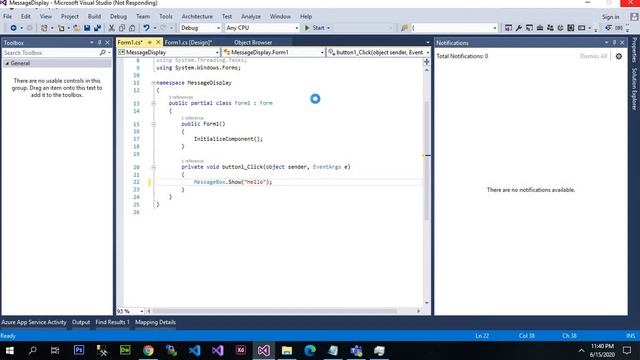The width and height of the screenshot is (640, 360).
Task: Collapse the button1_Click method region
Action: click(154, 167)
